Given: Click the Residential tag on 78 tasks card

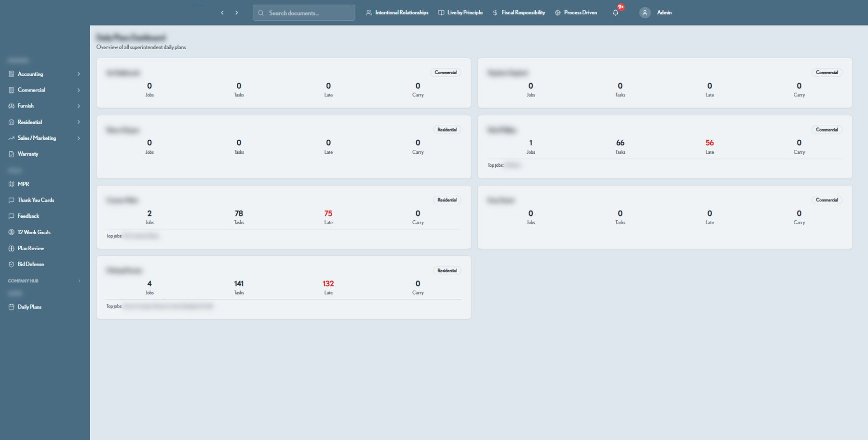Looking at the screenshot, I should coord(447,200).
